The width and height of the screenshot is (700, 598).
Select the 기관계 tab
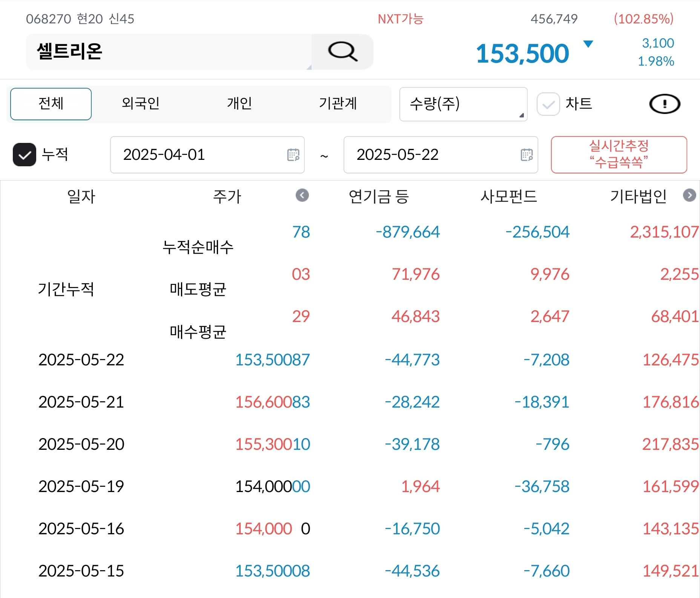tap(338, 103)
